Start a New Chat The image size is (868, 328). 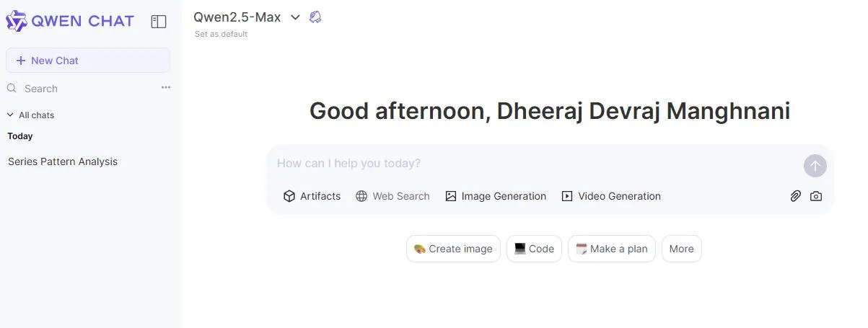[x=88, y=61]
